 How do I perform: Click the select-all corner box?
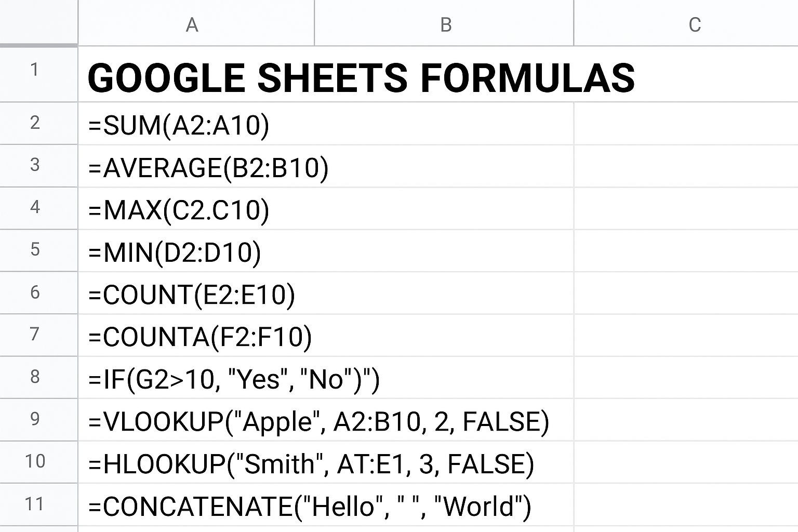click(x=38, y=22)
